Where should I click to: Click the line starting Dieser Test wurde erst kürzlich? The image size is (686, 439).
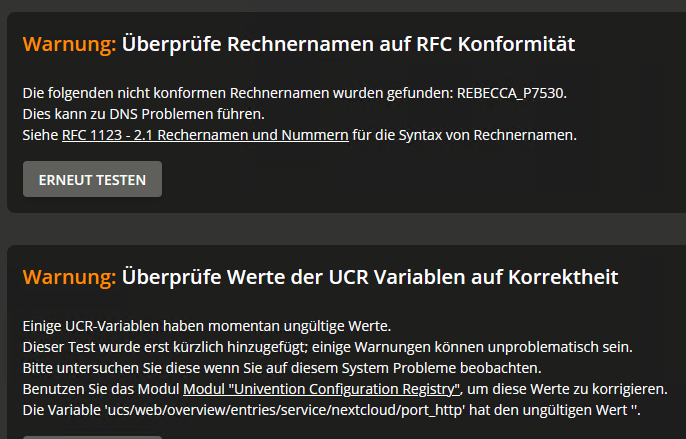pos(328,347)
